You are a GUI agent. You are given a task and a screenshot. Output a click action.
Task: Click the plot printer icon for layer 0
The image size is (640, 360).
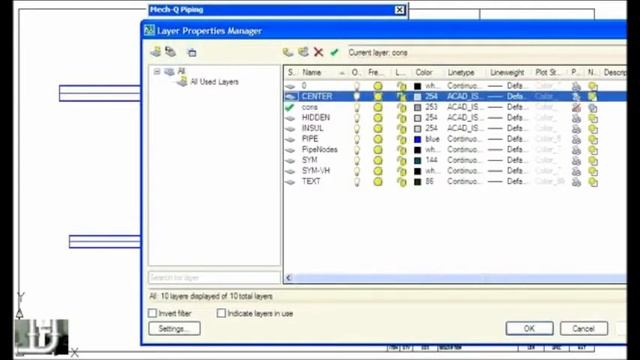[x=576, y=86]
